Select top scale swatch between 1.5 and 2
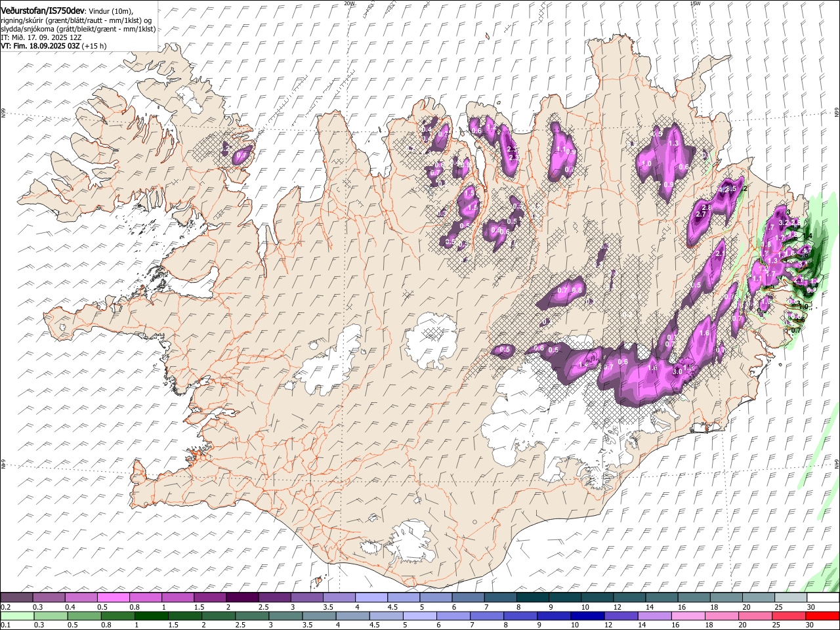 pos(210,598)
